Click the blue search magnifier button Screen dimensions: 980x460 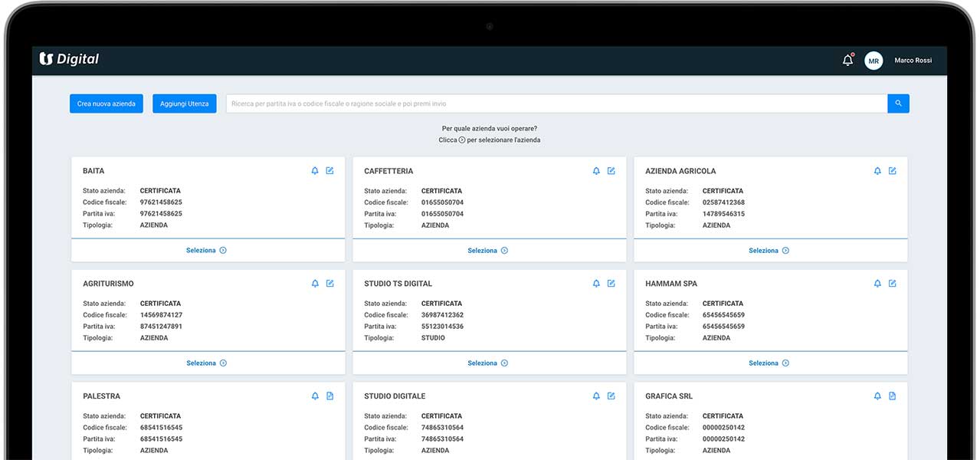point(898,103)
